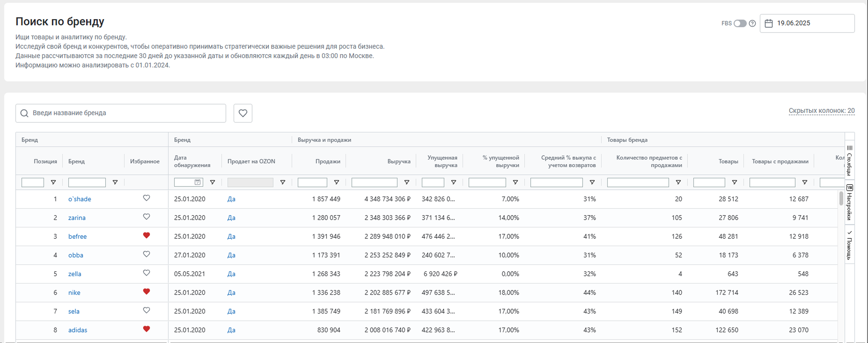Click the date field showing 19.06.2025
Image resolution: width=868 pixels, height=343 pixels.
(807, 23)
